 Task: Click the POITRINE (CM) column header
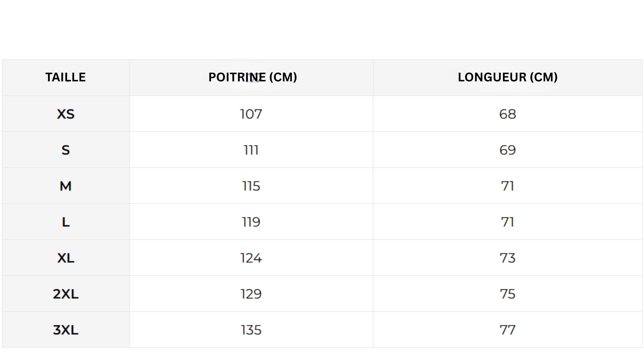click(253, 77)
